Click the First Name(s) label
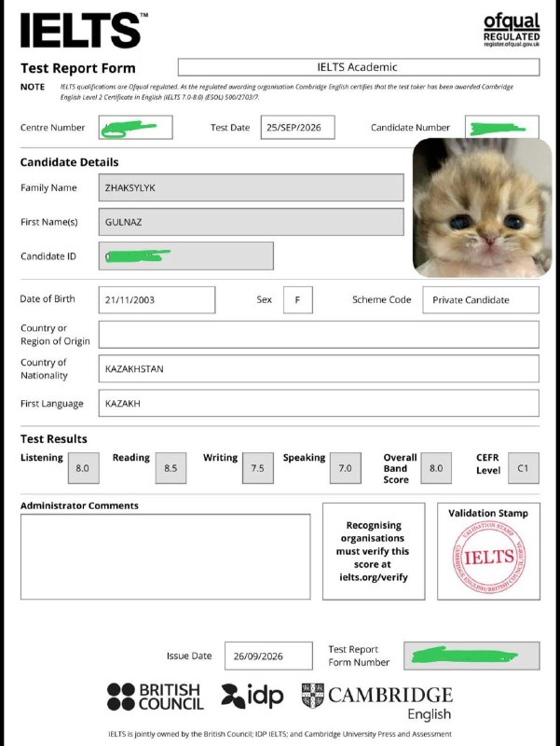The height and width of the screenshot is (746, 560). tap(49, 222)
